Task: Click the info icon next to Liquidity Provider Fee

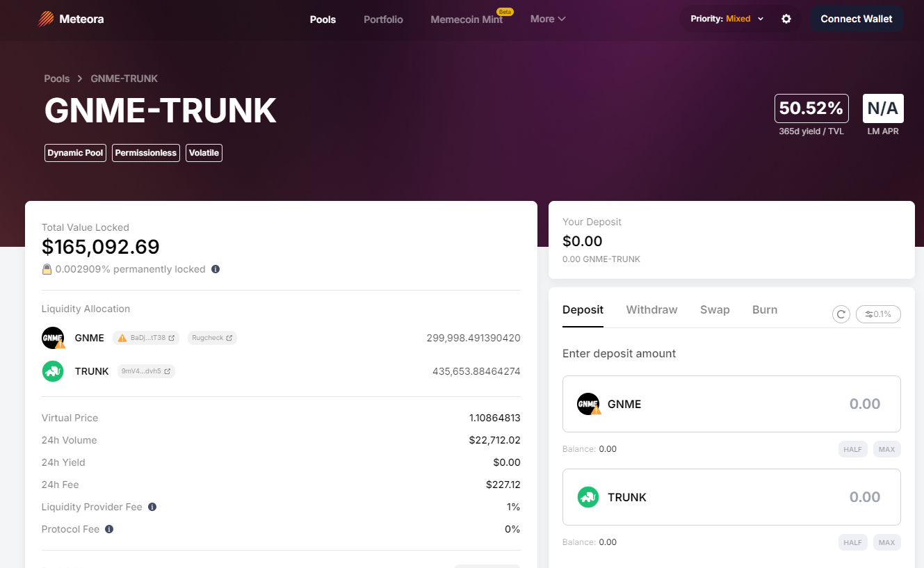Action: click(152, 507)
